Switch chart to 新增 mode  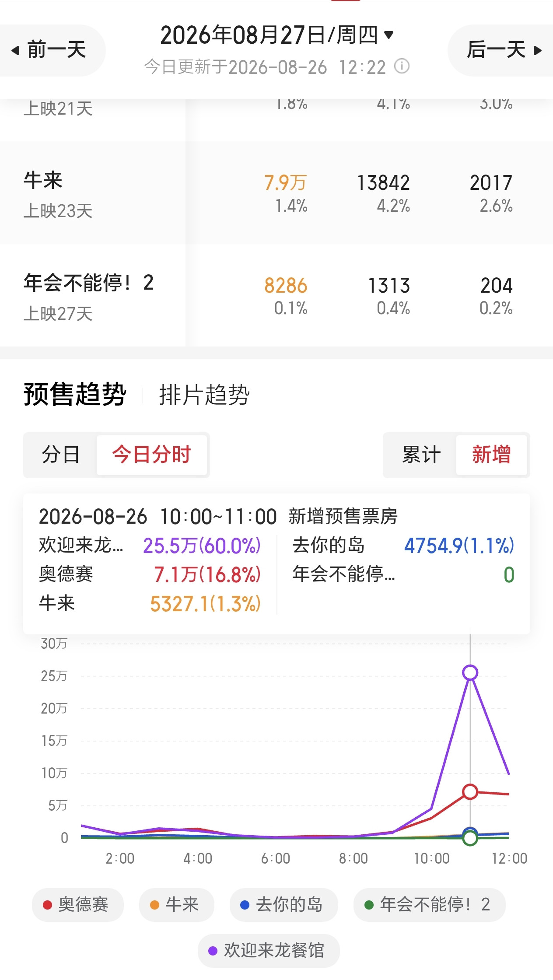pos(491,455)
